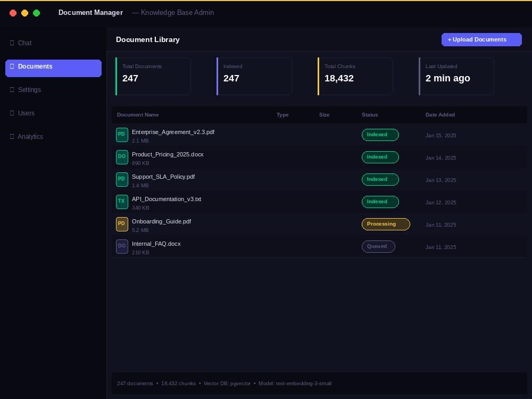Image resolution: width=532 pixels, height=399 pixels.
Task: Click the Document Library heading
Action: 147,40
